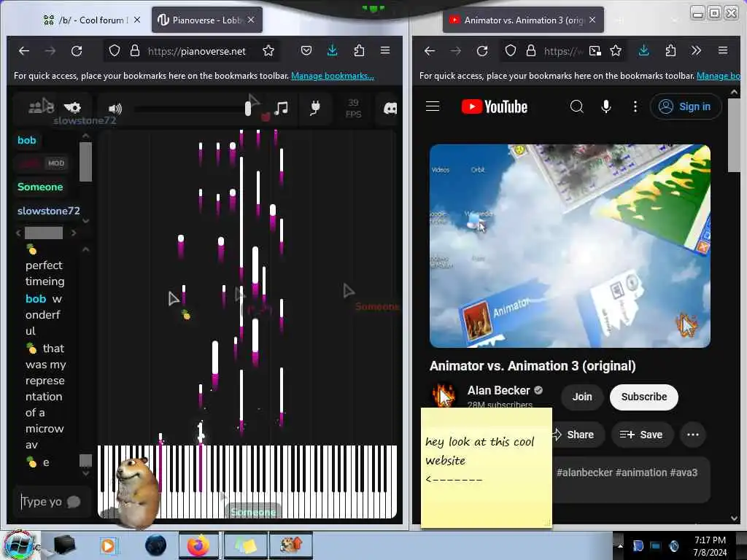Open the YouTube hamburger guide menu
Screen dimensions: 747x560
tap(433, 106)
